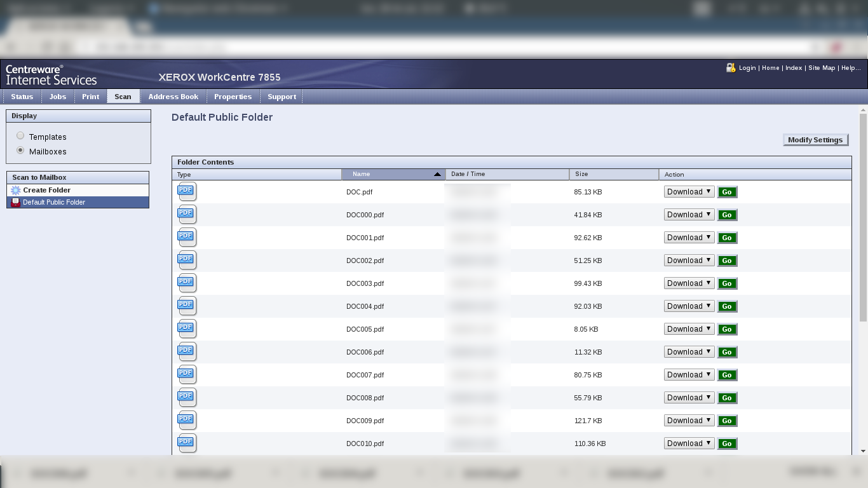868x488 pixels.
Task: Click the Login lock icon
Action: (731, 67)
